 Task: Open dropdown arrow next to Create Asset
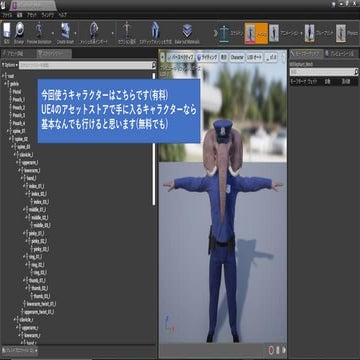pyautogui.click(x=76, y=33)
